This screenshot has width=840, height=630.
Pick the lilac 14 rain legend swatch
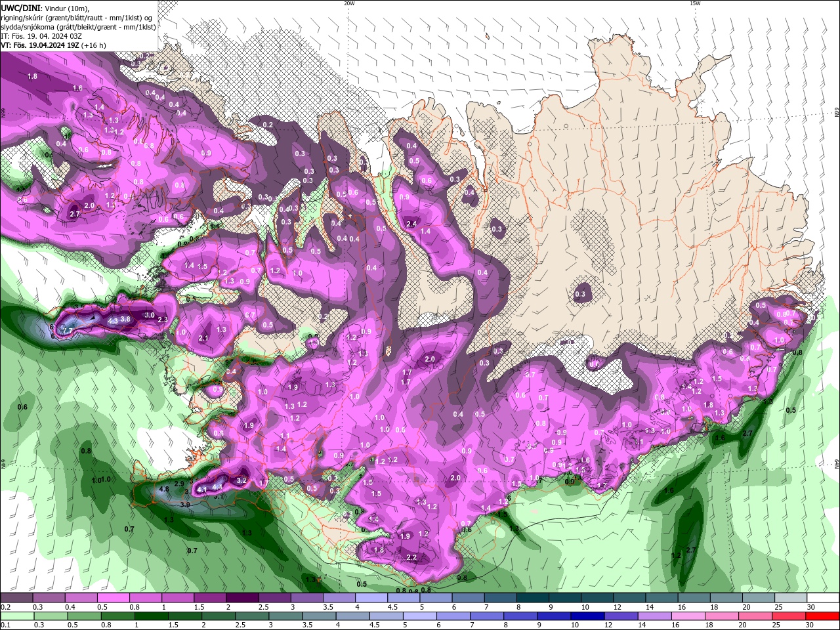pyautogui.click(x=654, y=616)
